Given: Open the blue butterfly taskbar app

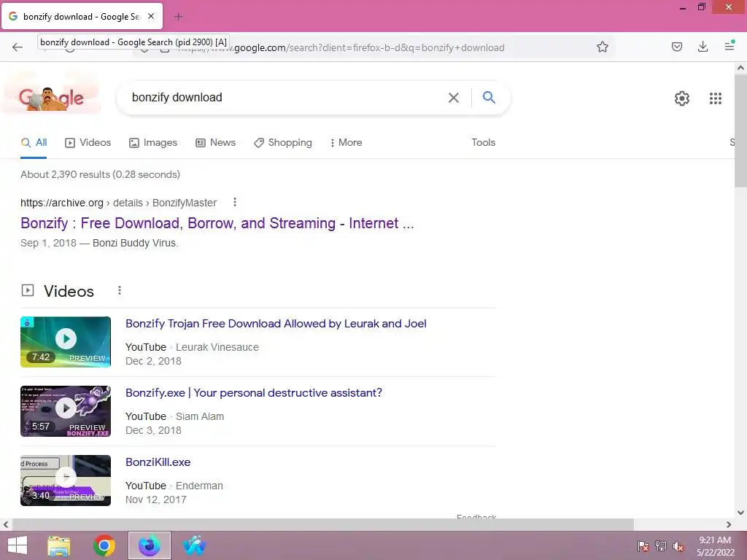Looking at the screenshot, I should 194,545.
